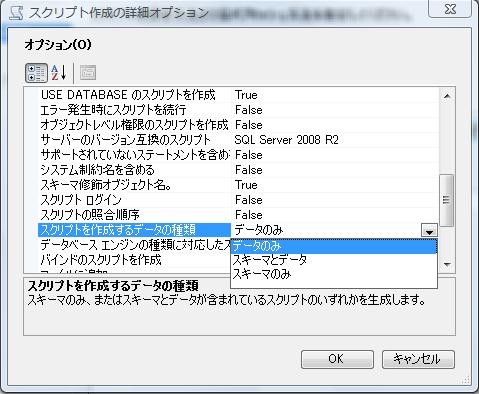Click the オプション(O) label

[x=58, y=44]
